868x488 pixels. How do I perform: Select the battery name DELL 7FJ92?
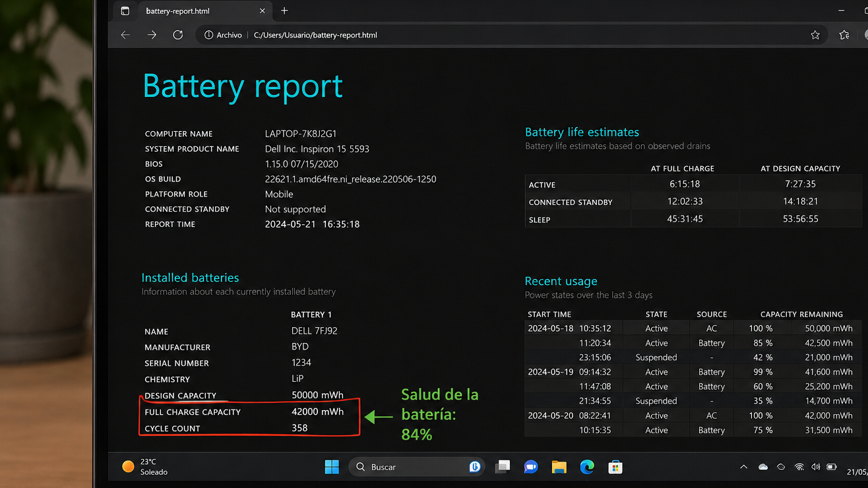tap(315, 330)
